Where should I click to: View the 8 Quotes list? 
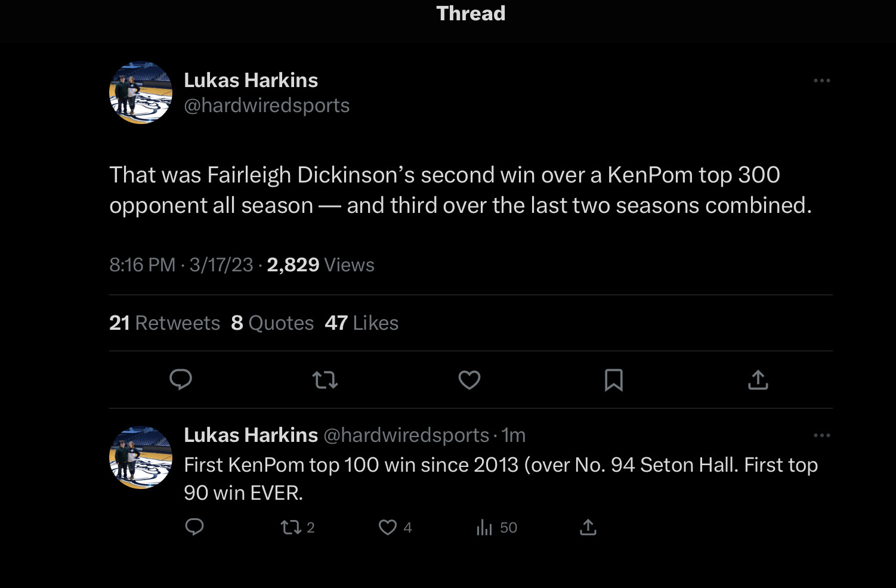click(273, 323)
